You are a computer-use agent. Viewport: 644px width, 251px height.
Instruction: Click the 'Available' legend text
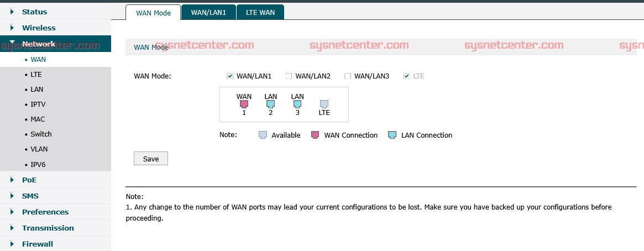coord(286,135)
